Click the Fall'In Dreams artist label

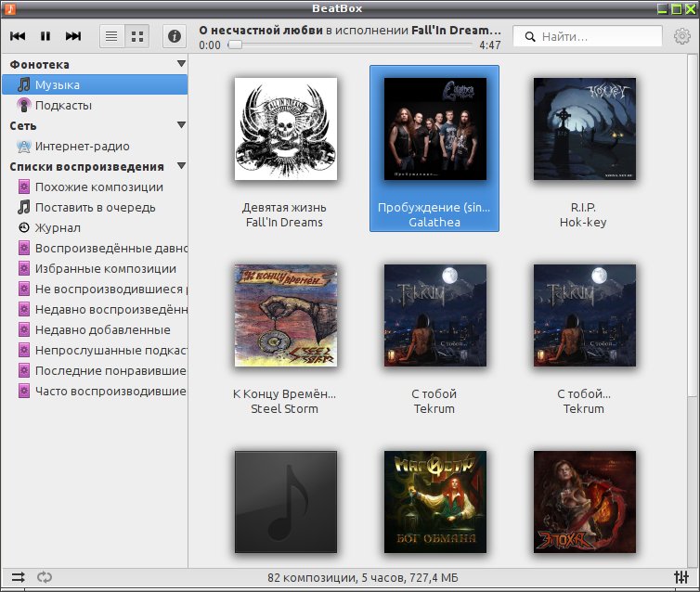pos(284,222)
